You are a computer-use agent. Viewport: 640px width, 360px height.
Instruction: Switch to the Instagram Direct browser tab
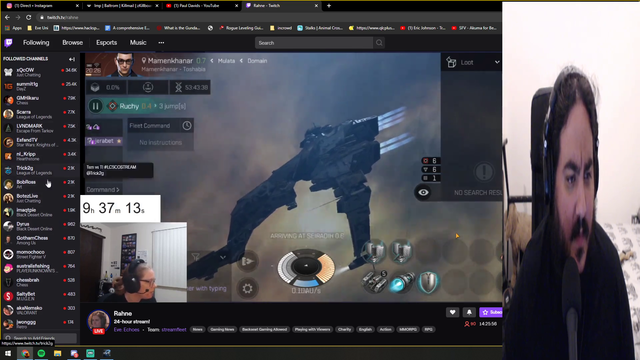(x=42, y=6)
